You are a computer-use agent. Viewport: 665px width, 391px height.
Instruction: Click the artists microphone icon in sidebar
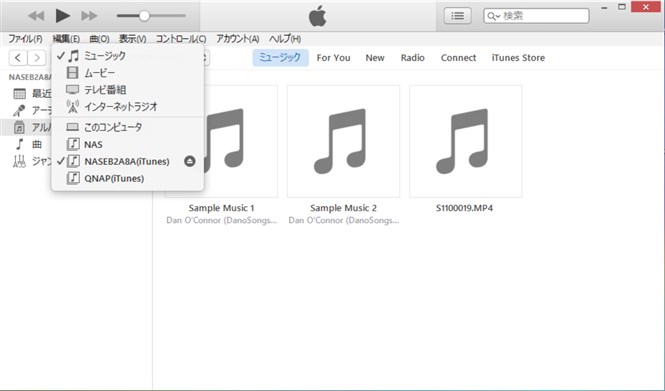tap(19, 111)
